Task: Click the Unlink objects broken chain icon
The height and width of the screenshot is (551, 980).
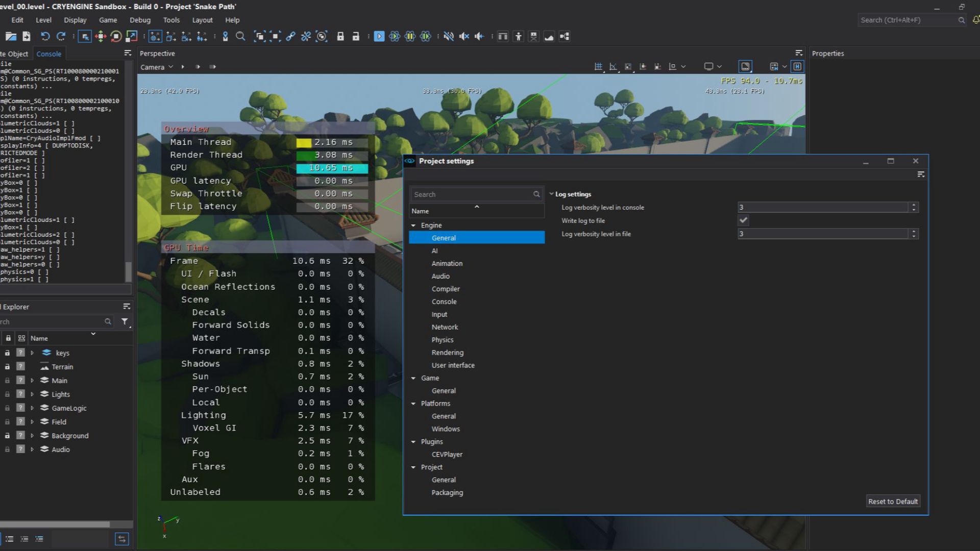Action: click(x=306, y=36)
